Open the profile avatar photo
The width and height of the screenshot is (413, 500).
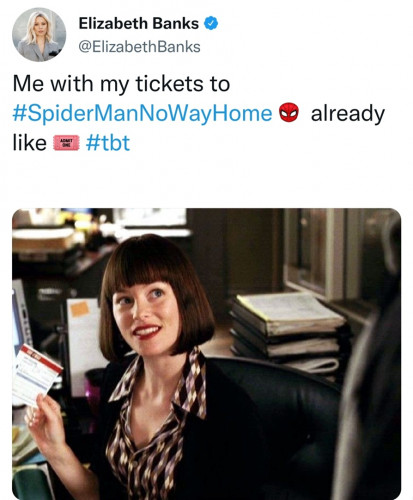(x=39, y=35)
